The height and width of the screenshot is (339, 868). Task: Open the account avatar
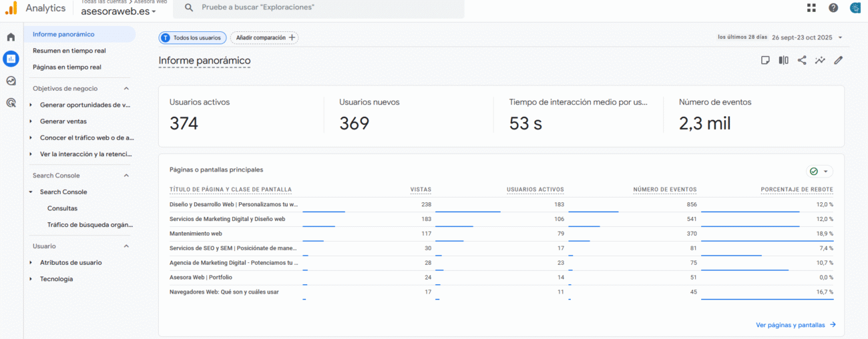[855, 8]
